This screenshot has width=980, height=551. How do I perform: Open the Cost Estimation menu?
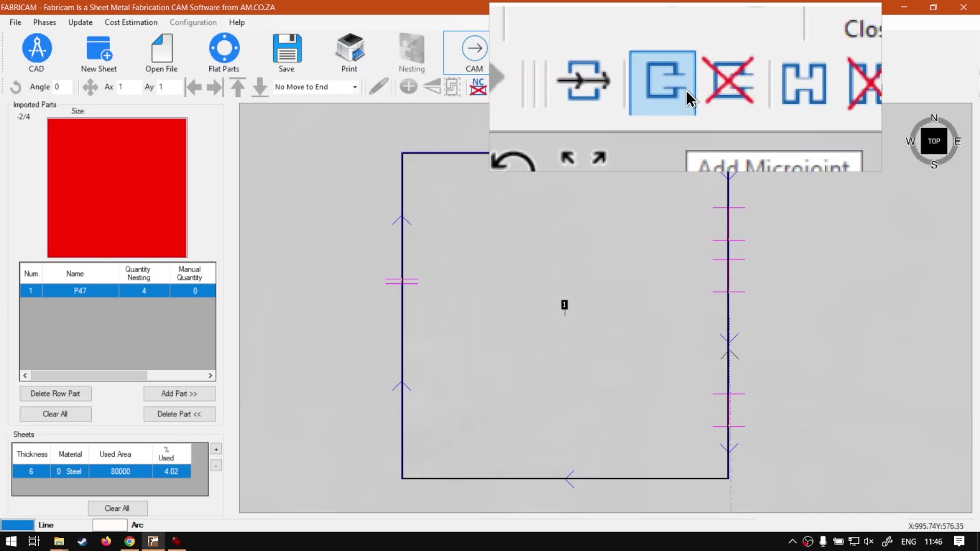tap(131, 22)
